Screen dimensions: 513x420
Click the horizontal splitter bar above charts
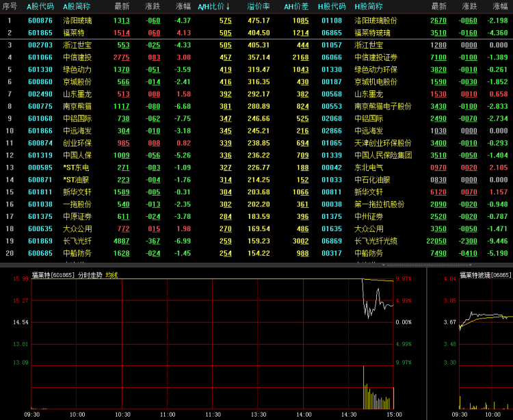tap(256, 265)
